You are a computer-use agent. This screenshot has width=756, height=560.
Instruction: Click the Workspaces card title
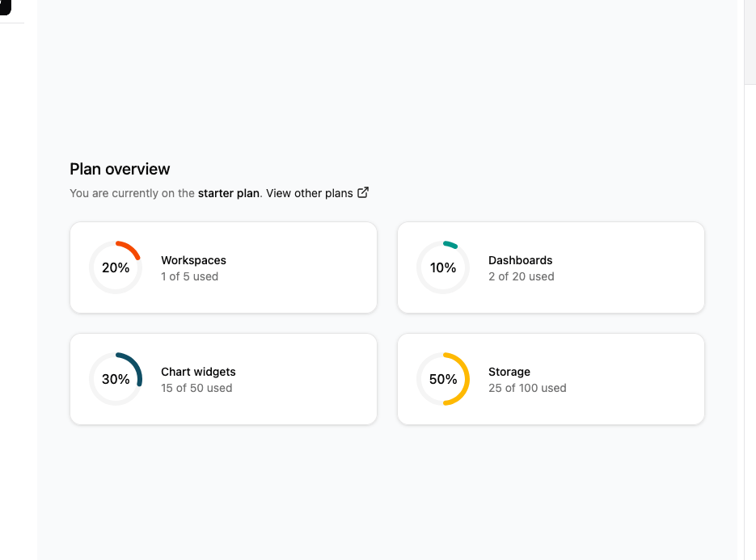pyautogui.click(x=194, y=260)
